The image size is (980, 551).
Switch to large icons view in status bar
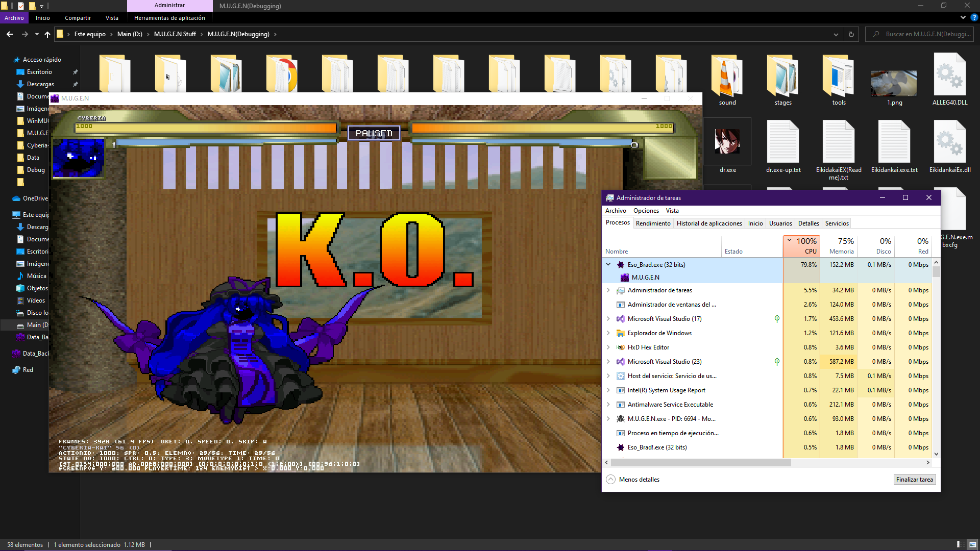[973, 544]
